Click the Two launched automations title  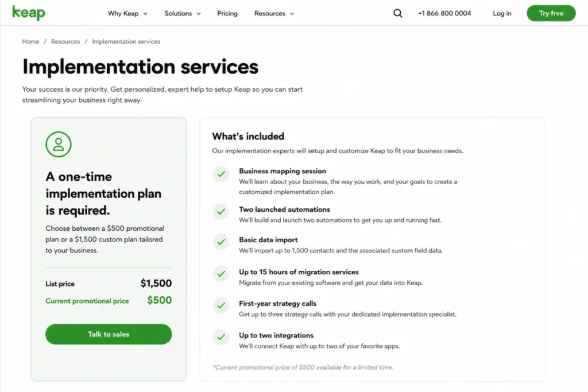285,209
